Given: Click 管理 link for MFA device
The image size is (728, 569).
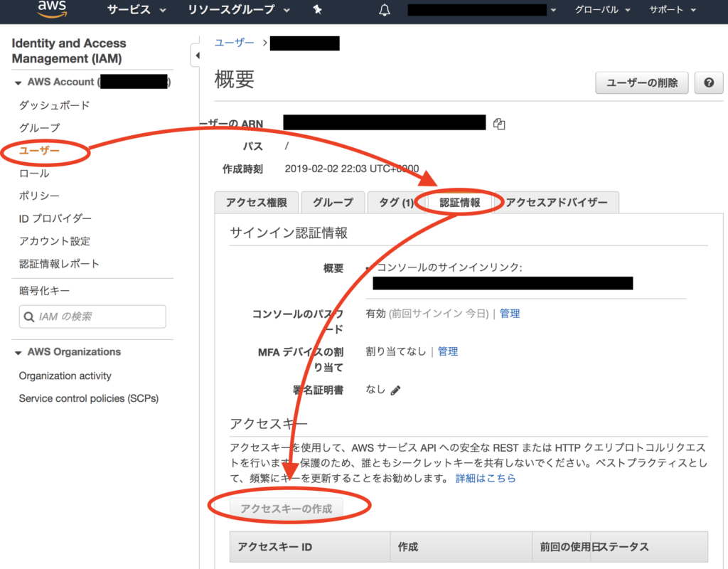Looking at the screenshot, I should tap(448, 351).
